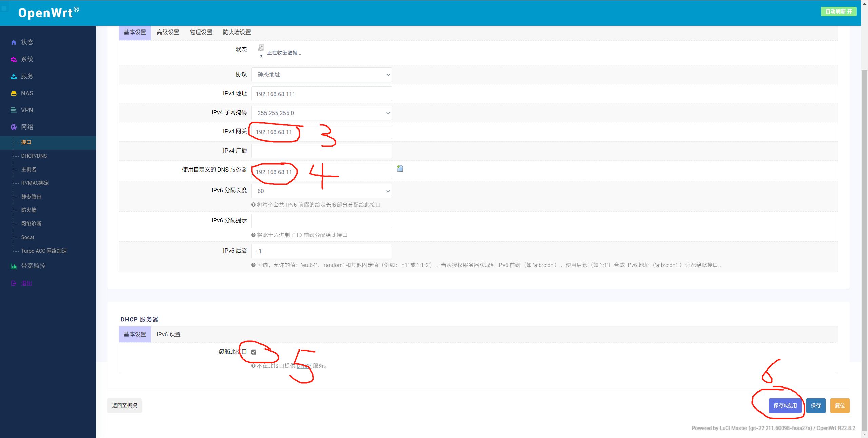Click the add DNS server icon
Viewport: 868px width, 438px height.
[400, 168]
